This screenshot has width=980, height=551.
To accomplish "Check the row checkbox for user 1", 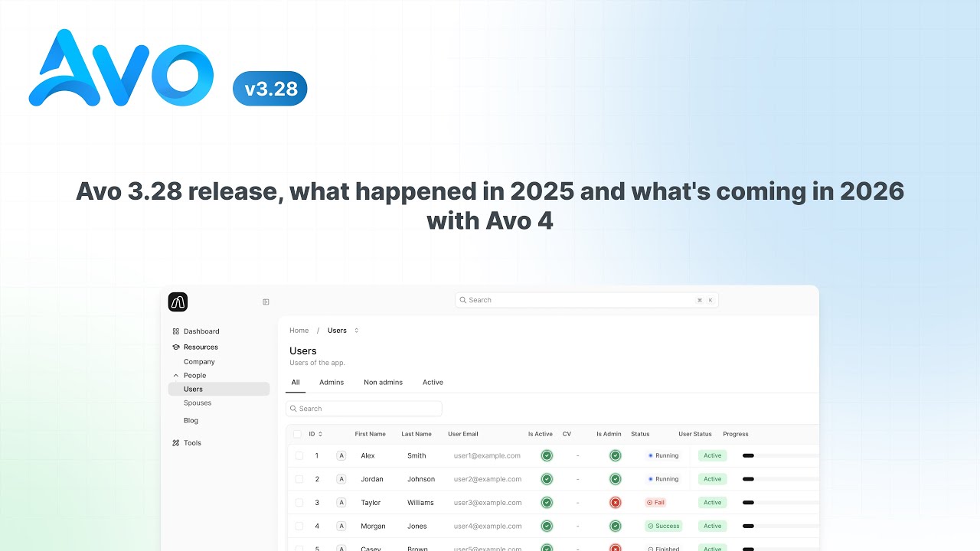I will coord(299,455).
